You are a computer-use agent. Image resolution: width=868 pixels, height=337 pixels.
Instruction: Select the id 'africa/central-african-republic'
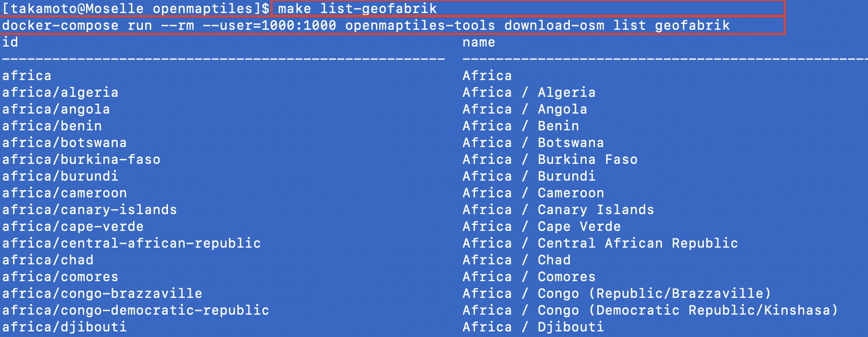pyautogui.click(x=132, y=243)
